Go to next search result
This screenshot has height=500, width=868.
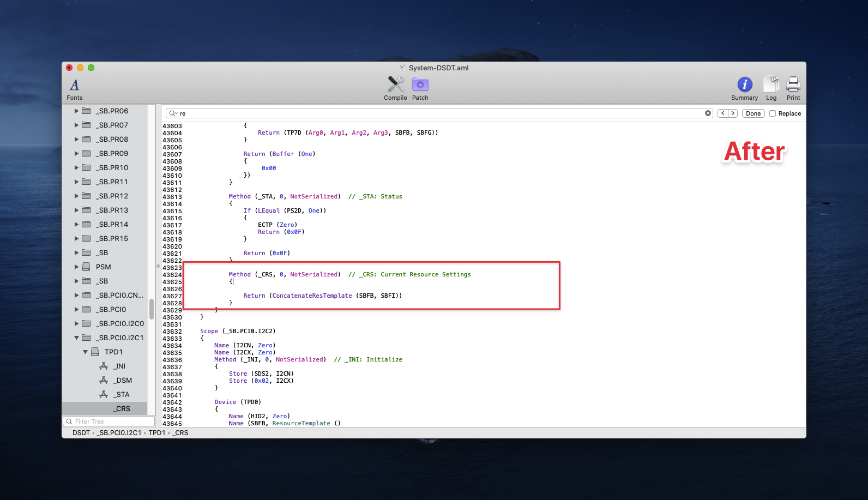pyautogui.click(x=733, y=113)
